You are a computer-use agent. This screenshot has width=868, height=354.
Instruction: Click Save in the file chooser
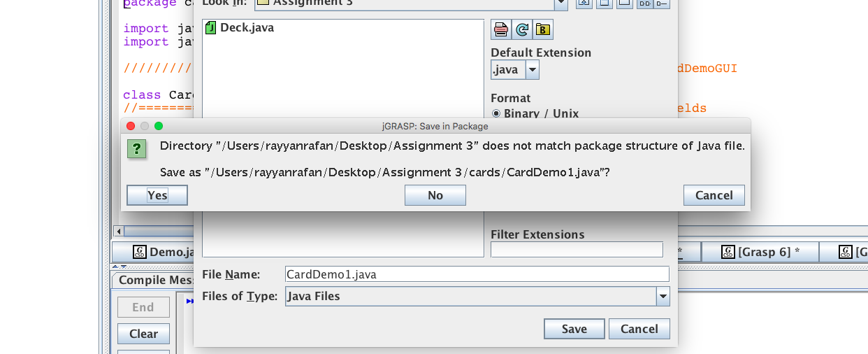574,329
